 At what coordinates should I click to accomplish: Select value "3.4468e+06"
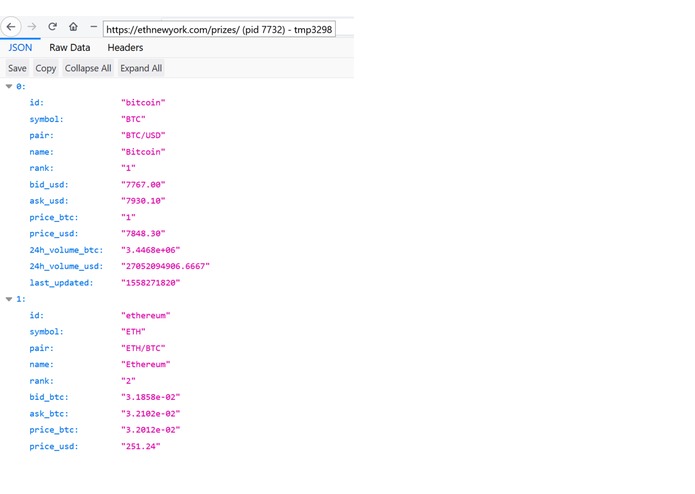(x=151, y=250)
